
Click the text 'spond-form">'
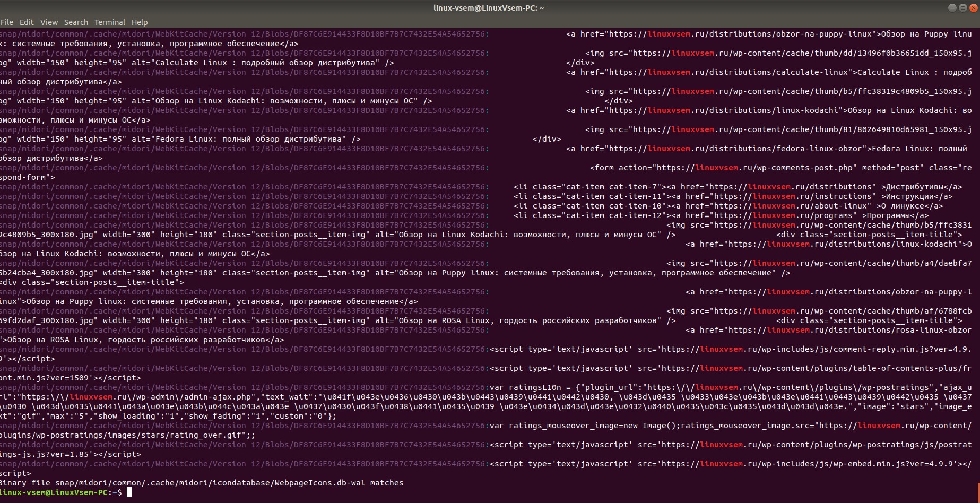27,177
